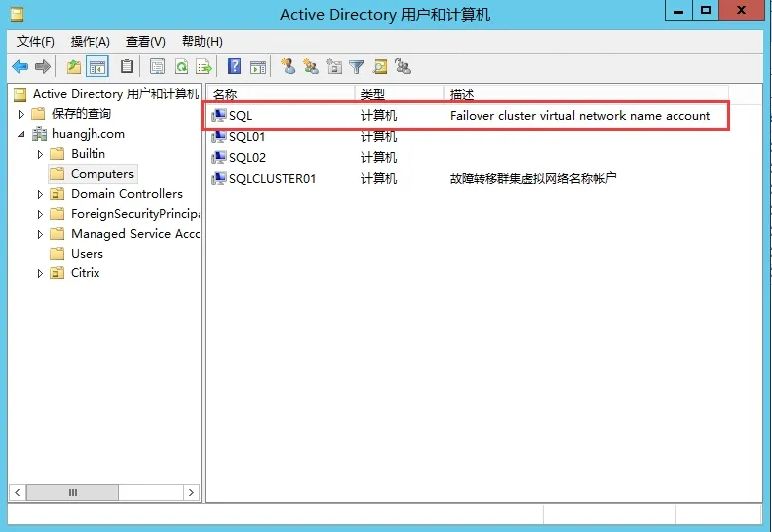Screen dimensions: 772x532
Task: Create a new user in current container
Action: [x=289, y=66]
